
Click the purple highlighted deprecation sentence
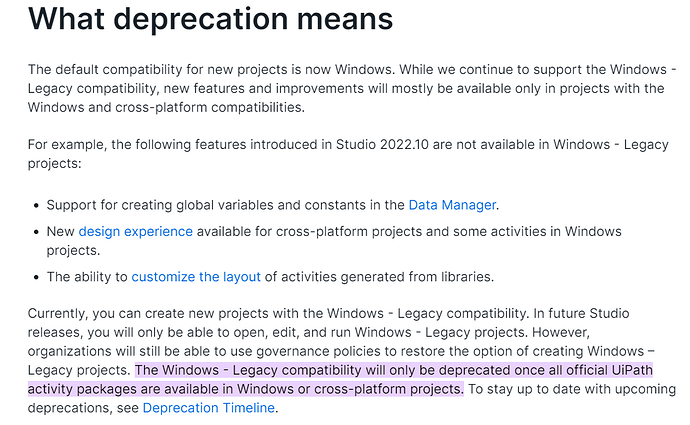pyautogui.click(x=340, y=380)
